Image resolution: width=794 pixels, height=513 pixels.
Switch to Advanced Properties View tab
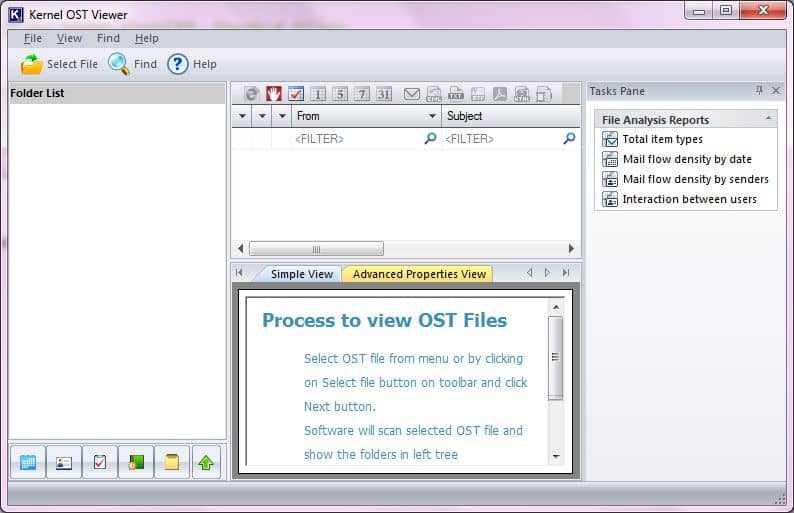click(x=419, y=274)
